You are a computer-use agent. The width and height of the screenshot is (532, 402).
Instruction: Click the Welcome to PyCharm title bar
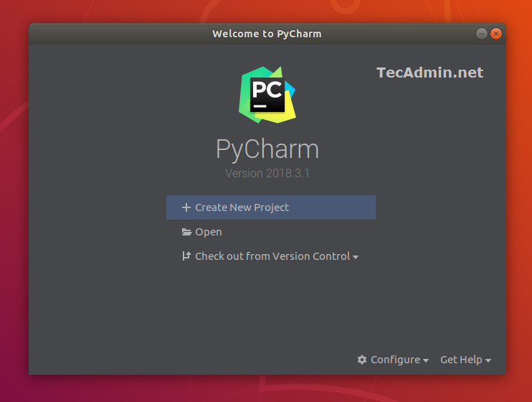pyautogui.click(x=267, y=34)
